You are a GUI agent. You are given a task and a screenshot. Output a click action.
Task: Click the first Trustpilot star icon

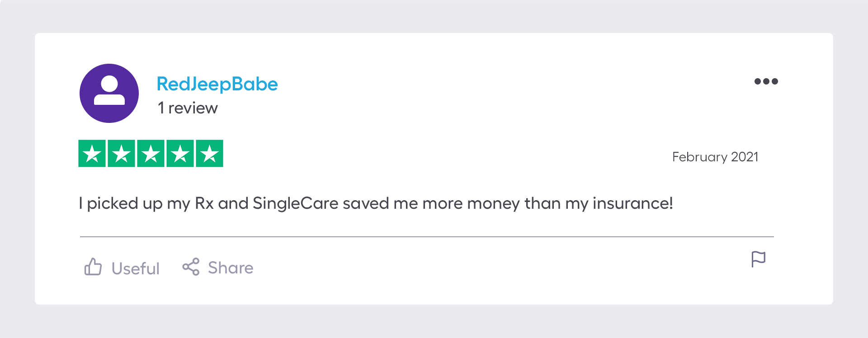click(x=91, y=153)
